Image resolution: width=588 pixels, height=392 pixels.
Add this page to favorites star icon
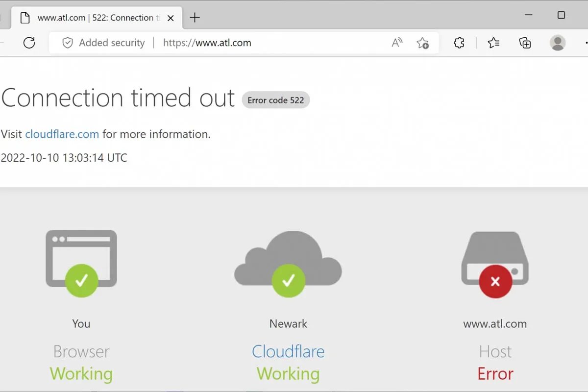422,43
